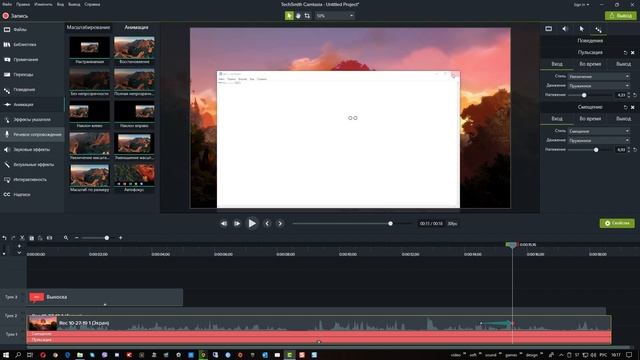Remove the Смещение behavior
The image size is (640, 360).
coord(633,107)
